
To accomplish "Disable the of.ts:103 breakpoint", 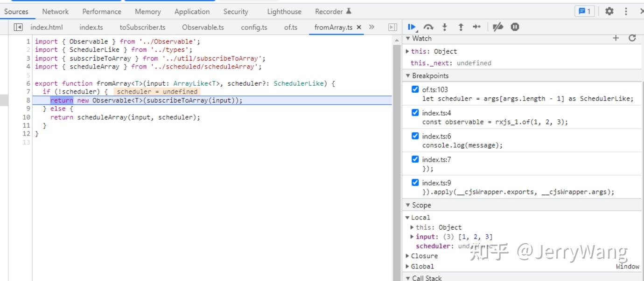I will (x=415, y=89).
